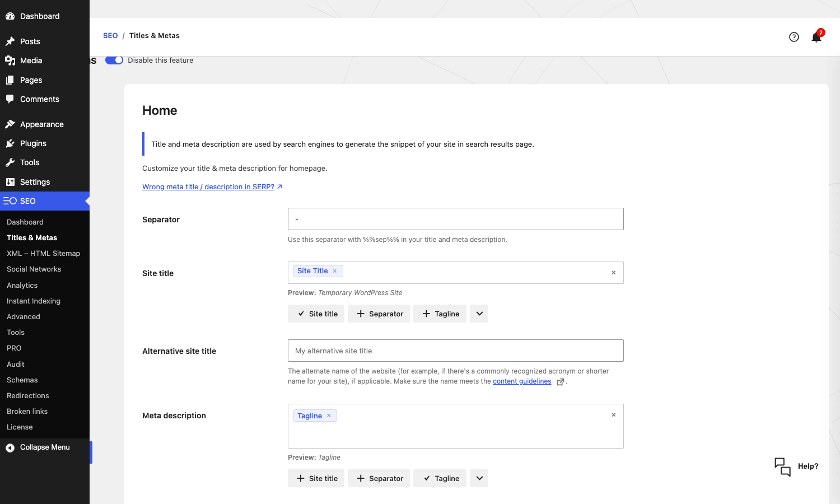Image resolution: width=840 pixels, height=504 pixels.
Task: Click the Plugins plug icon
Action: click(x=10, y=143)
